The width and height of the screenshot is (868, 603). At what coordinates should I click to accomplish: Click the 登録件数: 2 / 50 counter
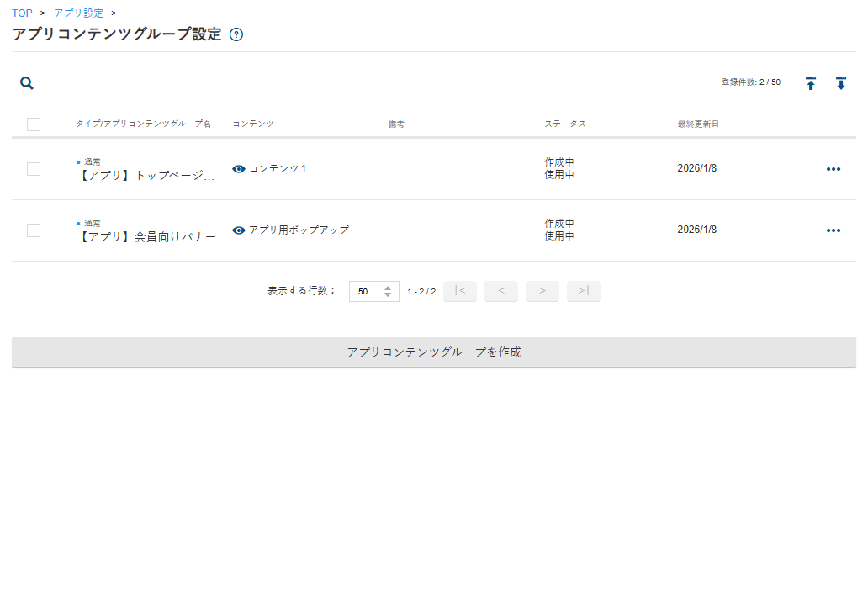(x=750, y=82)
